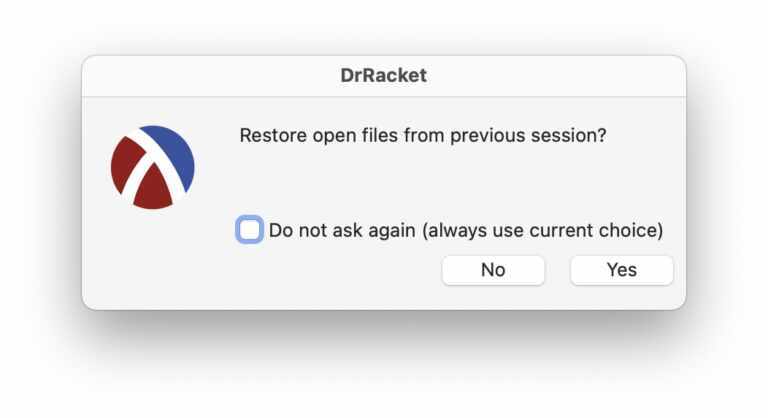The height and width of the screenshot is (418, 768).
Task: Click the title bar right of DrRacket title
Action: (560, 75)
